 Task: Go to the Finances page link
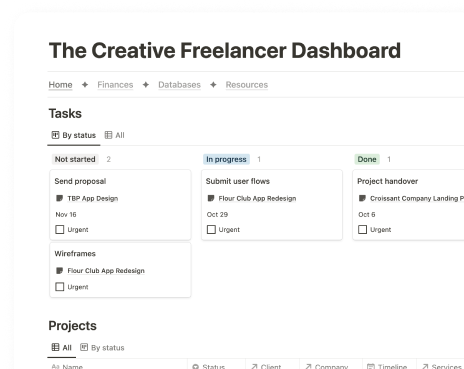[115, 85]
